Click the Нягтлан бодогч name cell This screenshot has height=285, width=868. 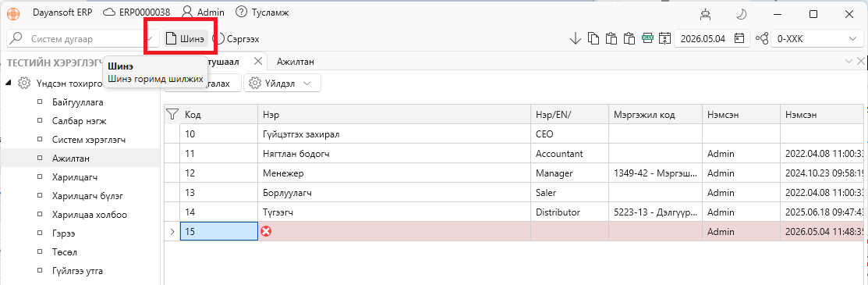(395, 153)
